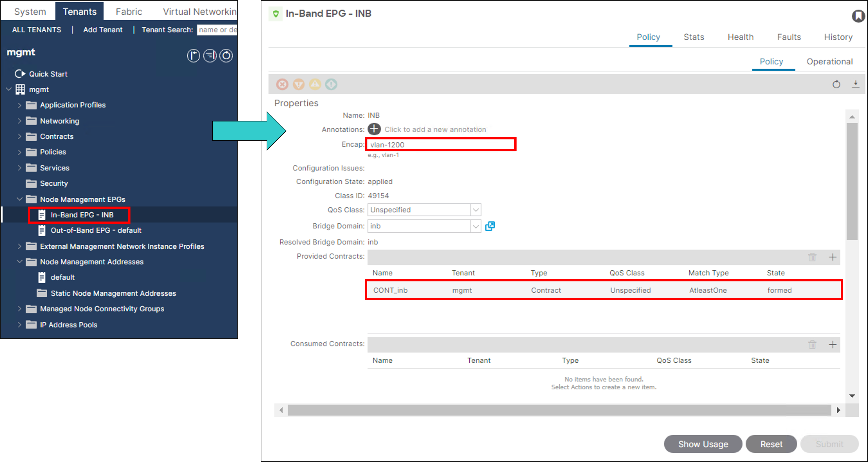Click plus to add a new annotation
The image size is (868, 462).
[374, 129]
